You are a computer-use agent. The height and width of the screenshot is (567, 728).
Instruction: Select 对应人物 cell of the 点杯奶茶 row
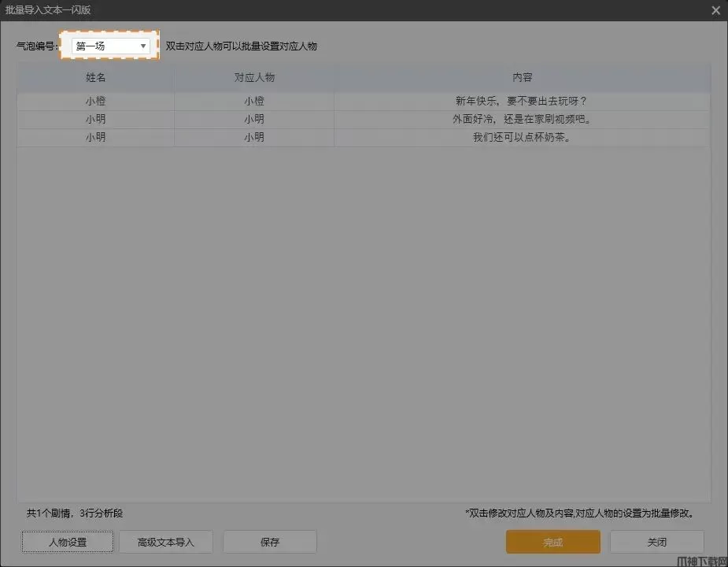253,137
